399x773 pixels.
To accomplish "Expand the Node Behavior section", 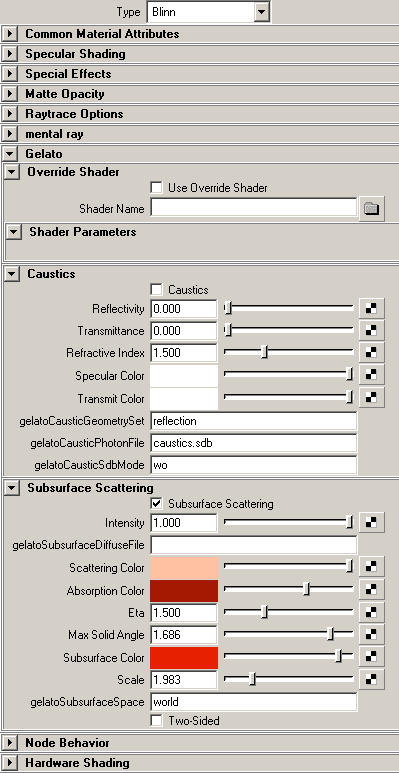I will coord(9,742).
